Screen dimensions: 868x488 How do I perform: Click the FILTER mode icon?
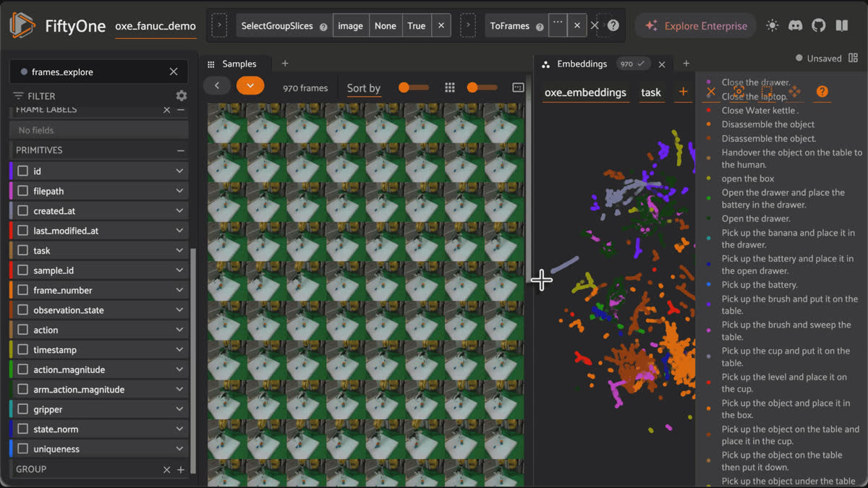(x=18, y=95)
